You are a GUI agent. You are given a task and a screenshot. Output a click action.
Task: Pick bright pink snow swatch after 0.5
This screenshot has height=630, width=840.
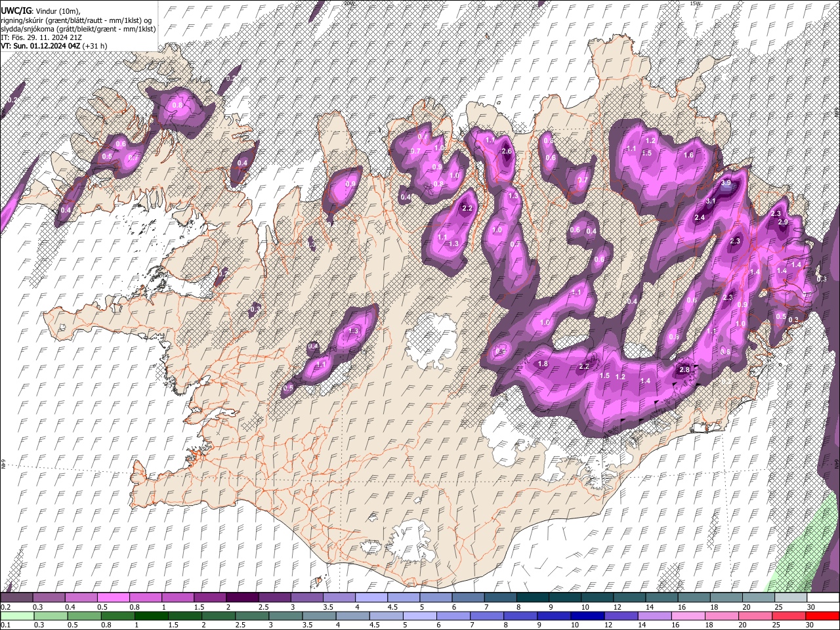coord(114,598)
